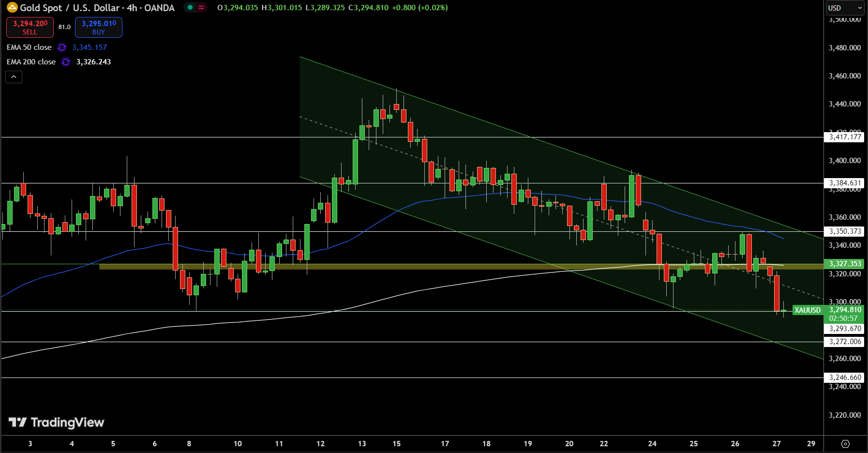Click the green XAUUSD symbol tag
This screenshot has width=868, height=453.
(x=808, y=310)
